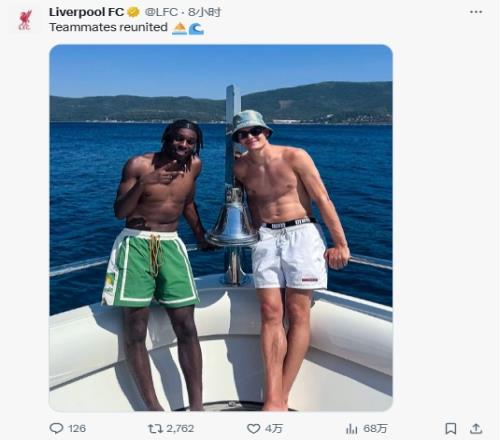Open the view analytics bar chart icon
Image resolution: width=500 pixels, height=440 pixels.
pyautogui.click(x=352, y=429)
